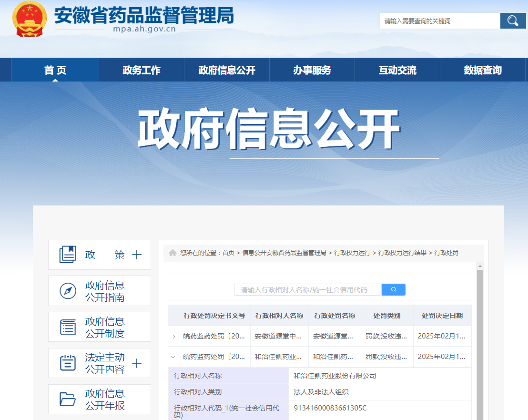Screen dimensions: 528x420
Task: Click the home icon in breadcrumb
Action: coord(173,253)
